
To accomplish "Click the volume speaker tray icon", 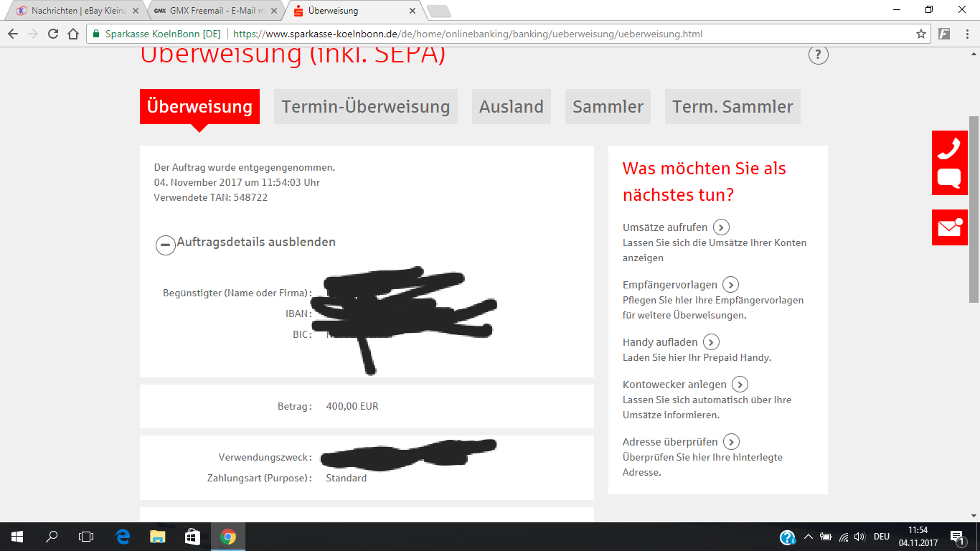I will [859, 537].
